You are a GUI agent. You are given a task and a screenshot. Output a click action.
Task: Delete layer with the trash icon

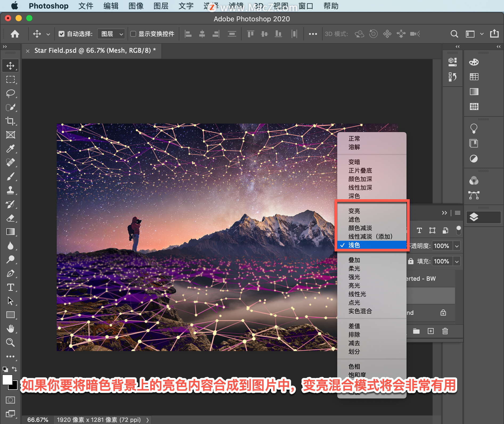(x=445, y=331)
